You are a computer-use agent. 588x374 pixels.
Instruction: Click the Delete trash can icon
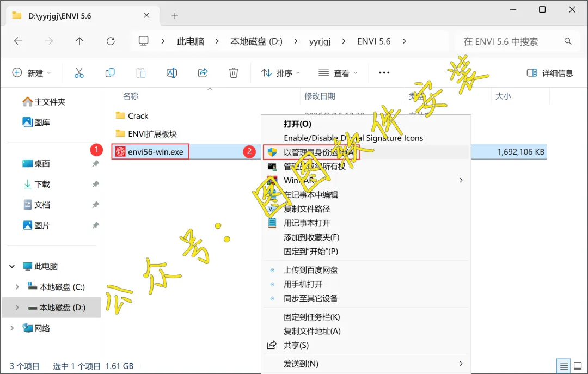pos(234,73)
